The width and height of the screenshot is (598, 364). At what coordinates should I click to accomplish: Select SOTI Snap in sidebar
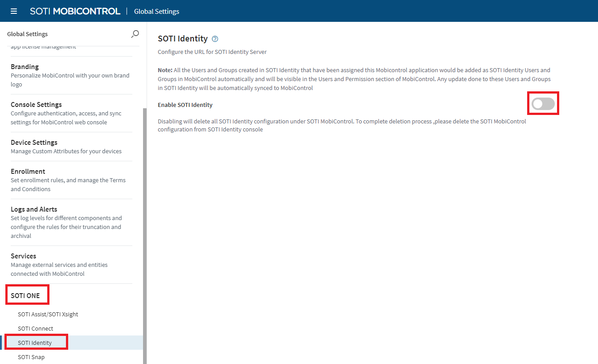31,357
